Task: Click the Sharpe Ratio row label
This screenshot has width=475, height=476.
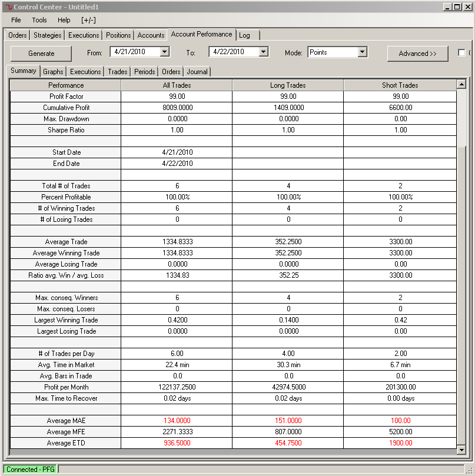Action: pyautogui.click(x=66, y=130)
